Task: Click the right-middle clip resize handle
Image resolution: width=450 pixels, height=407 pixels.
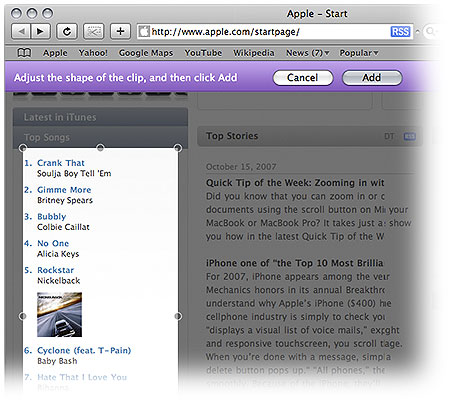Action: (178, 316)
